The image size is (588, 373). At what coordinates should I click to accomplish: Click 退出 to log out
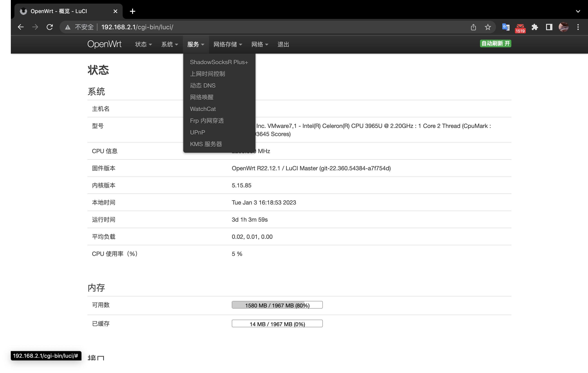coord(283,44)
